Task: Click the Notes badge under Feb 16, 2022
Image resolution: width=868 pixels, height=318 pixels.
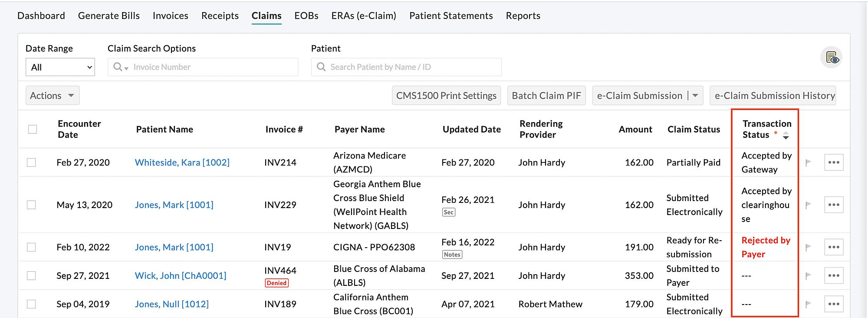Action: click(452, 255)
